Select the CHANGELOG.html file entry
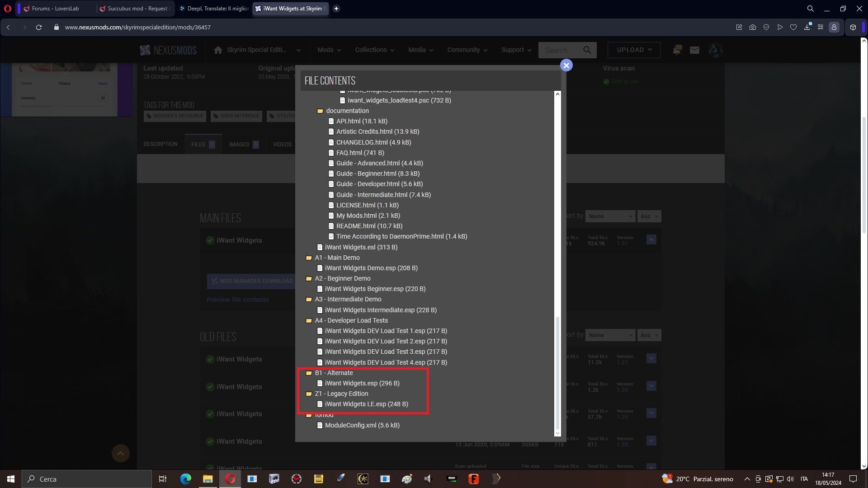Image resolution: width=868 pixels, height=488 pixels. coord(370,142)
